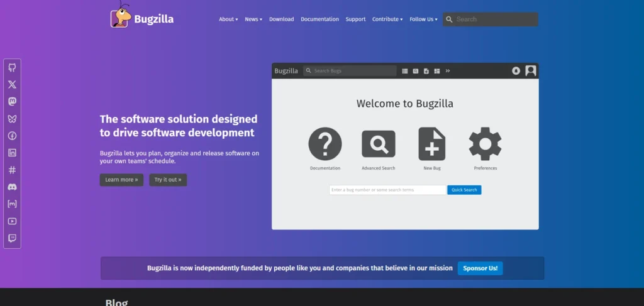Click the notification circle icon in demo header
The image size is (644, 306).
[x=516, y=71]
